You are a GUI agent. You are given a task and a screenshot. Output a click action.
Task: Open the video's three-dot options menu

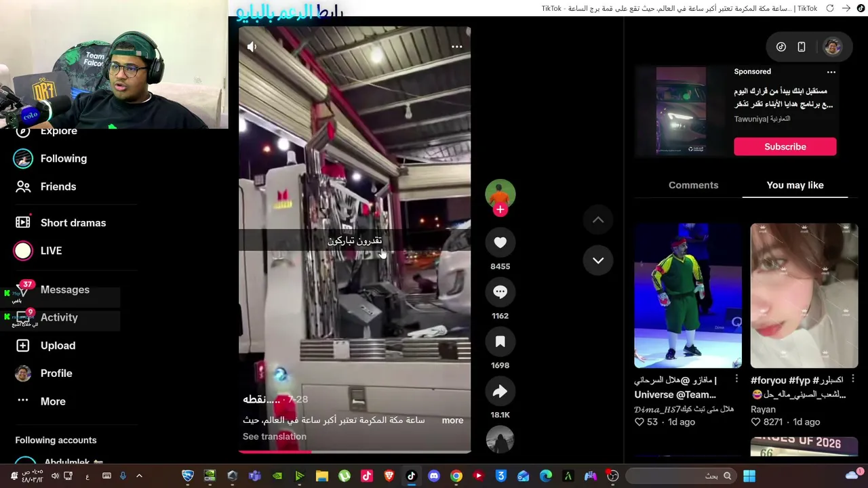coord(456,47)
